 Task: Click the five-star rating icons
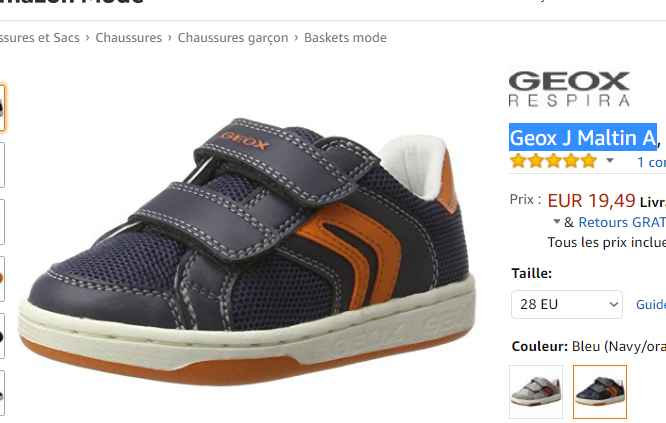[x=553, y=161]
